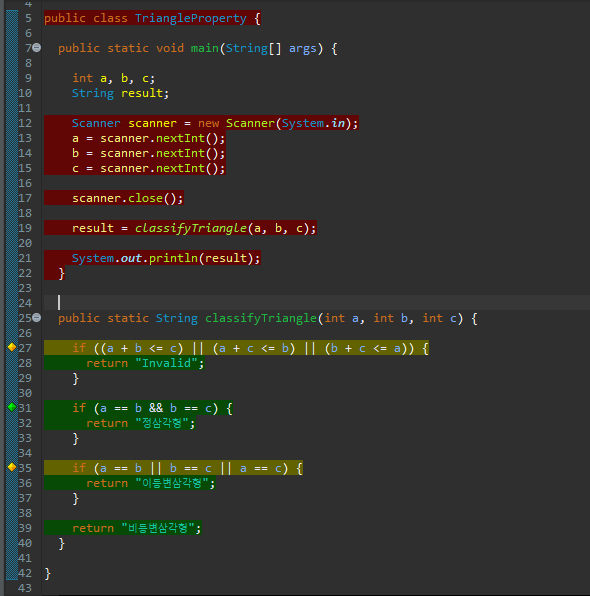Image resolution: width=590 pixels, height=596 pixels.
Task: Click 'if (a == b && b == c)' condition
Action: 152,408
